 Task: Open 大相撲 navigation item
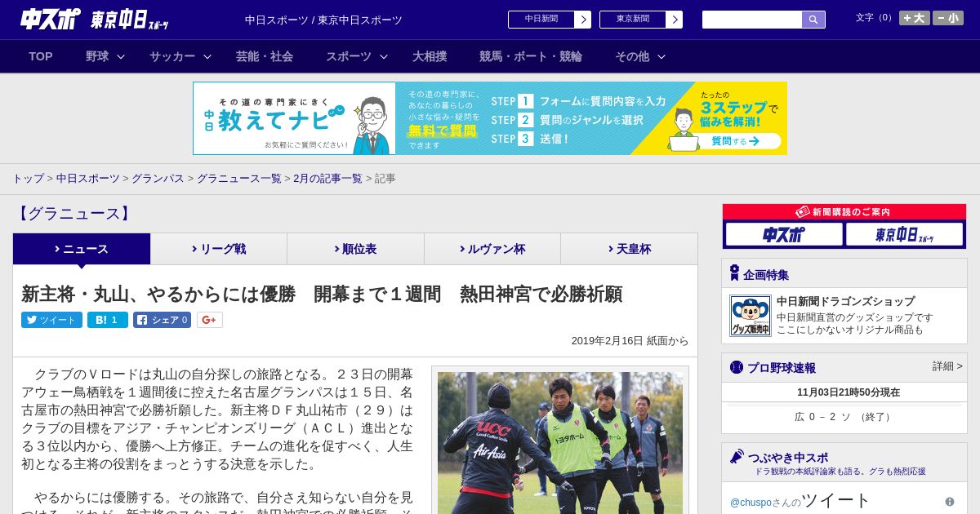point(430,56)
